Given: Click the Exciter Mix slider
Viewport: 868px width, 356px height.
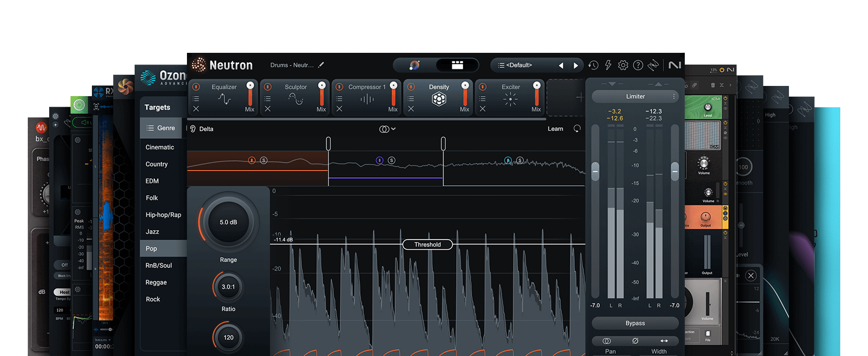Looking at the screenshot, I should [536, 94].
